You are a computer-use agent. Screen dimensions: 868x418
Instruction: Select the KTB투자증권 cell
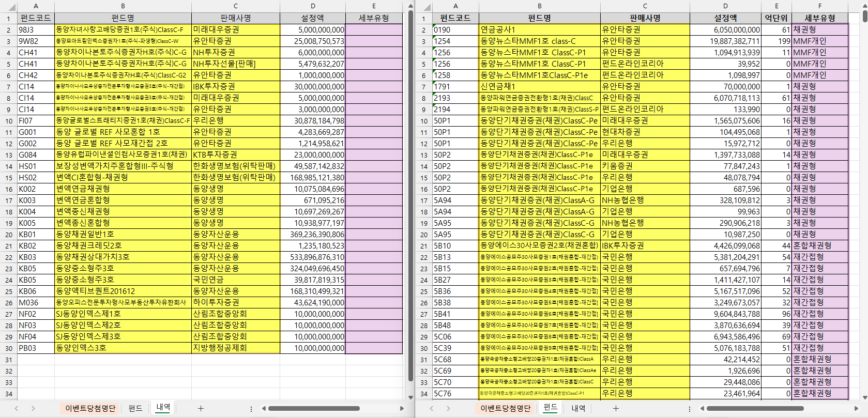tap(236, 155)
